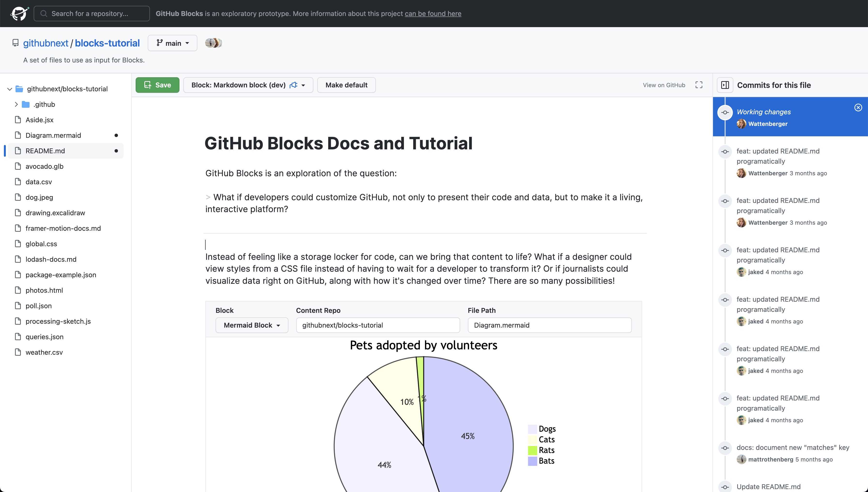Viewport: 868px width, 492px height.
Task: Click the green Save button
Action: point(157,85)
